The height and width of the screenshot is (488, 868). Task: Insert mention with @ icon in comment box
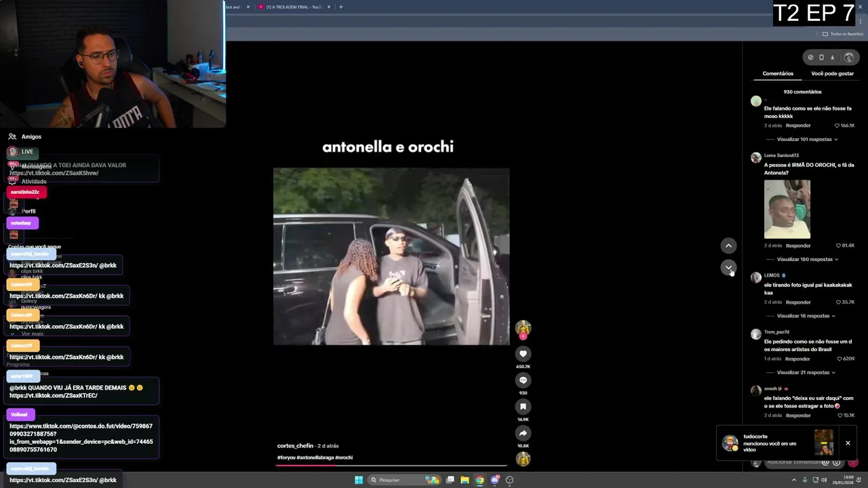(x=825, y=462)
